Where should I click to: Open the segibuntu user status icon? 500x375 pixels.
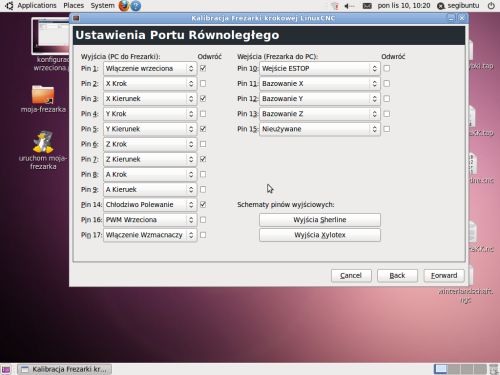tap(441, 6)
